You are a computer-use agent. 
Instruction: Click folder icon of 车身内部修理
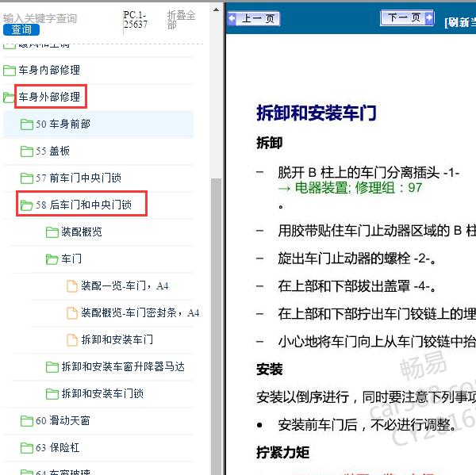tap(9, 71)
